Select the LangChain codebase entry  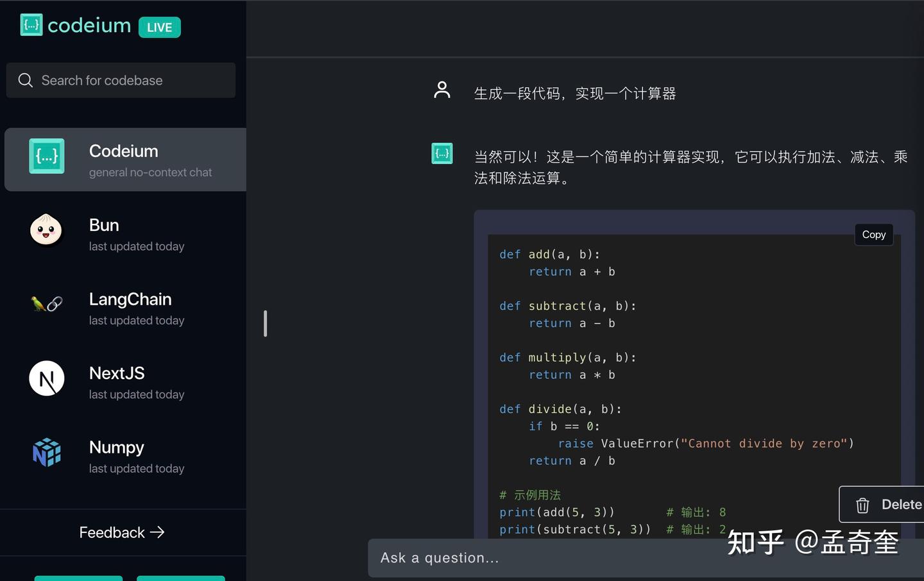tap(126, 308)
